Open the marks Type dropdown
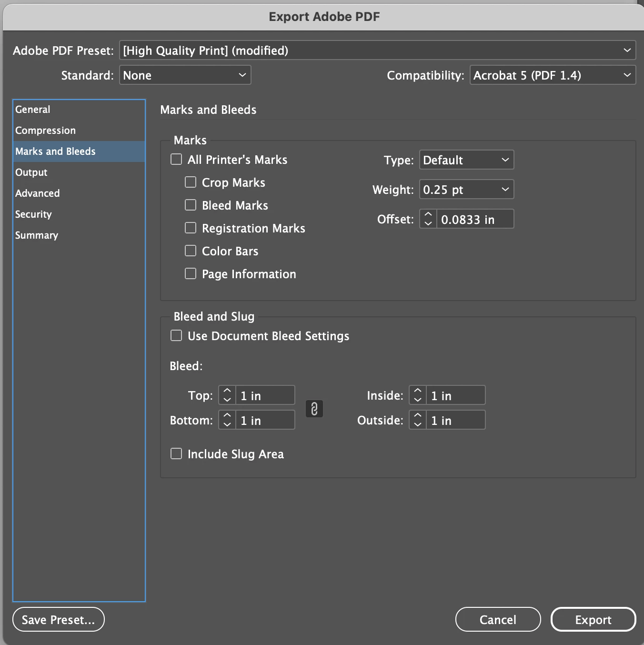 pyautogui.click(x=466, y=160)
